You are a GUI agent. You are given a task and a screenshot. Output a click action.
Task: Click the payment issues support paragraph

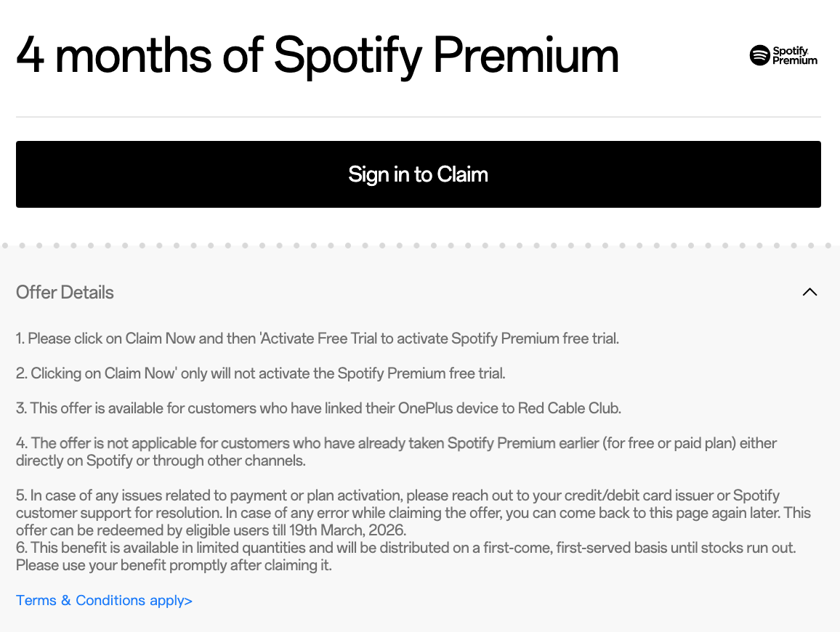(413, 512)
